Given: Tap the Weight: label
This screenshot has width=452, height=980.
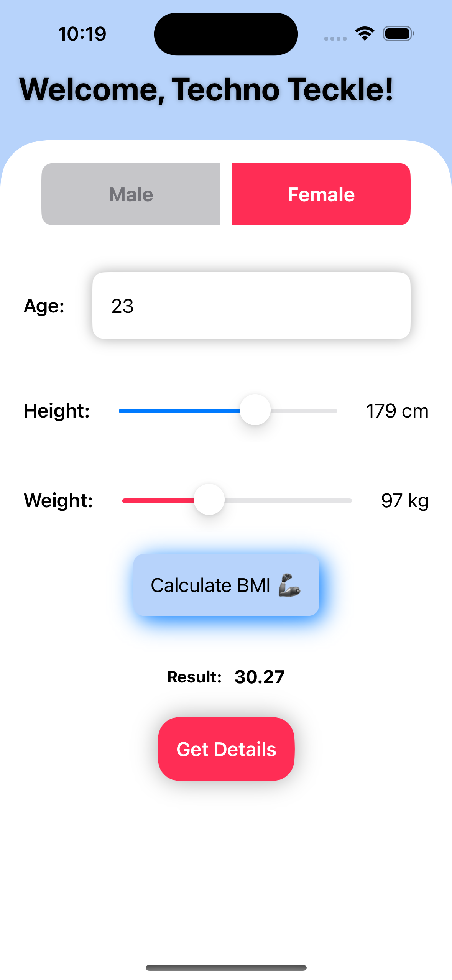Looking at the screenshot, I should point(58,500).
